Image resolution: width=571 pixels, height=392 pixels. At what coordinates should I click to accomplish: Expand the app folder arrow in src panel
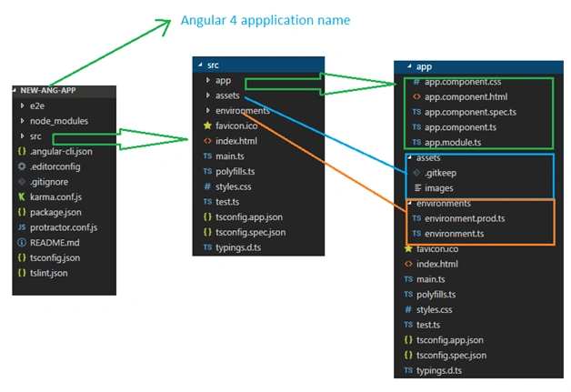[208, 80]
